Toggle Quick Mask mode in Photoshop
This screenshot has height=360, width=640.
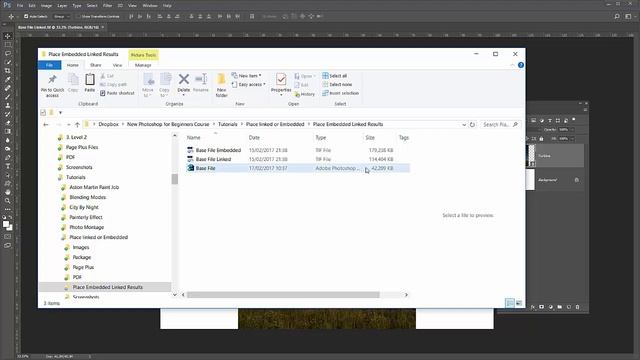(7, 236)
